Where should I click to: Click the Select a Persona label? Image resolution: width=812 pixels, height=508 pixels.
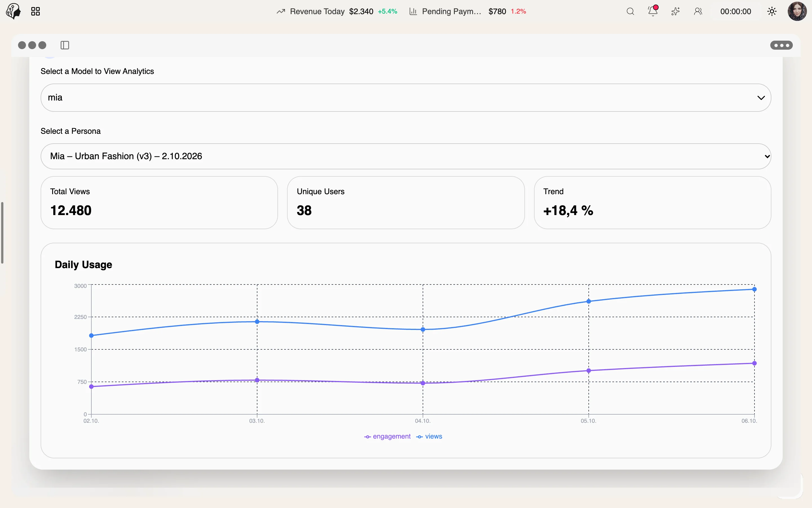[70, 131]
